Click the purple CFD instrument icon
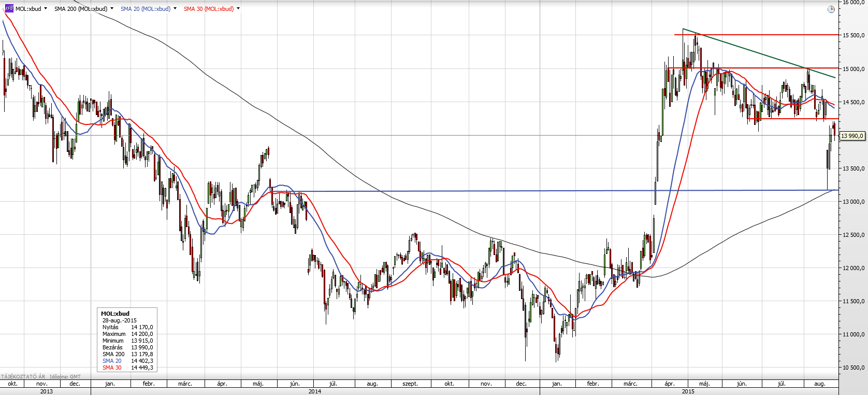 [x=9, y=8]
